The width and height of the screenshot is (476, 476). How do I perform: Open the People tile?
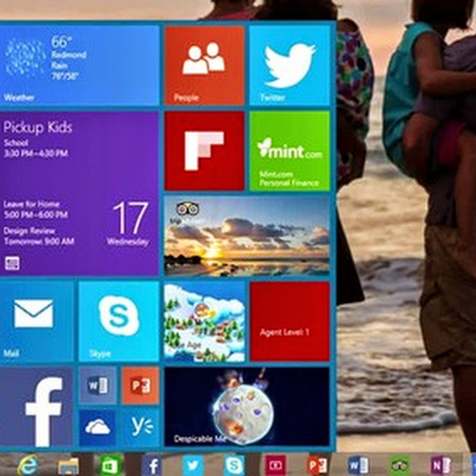click(204, 65)
